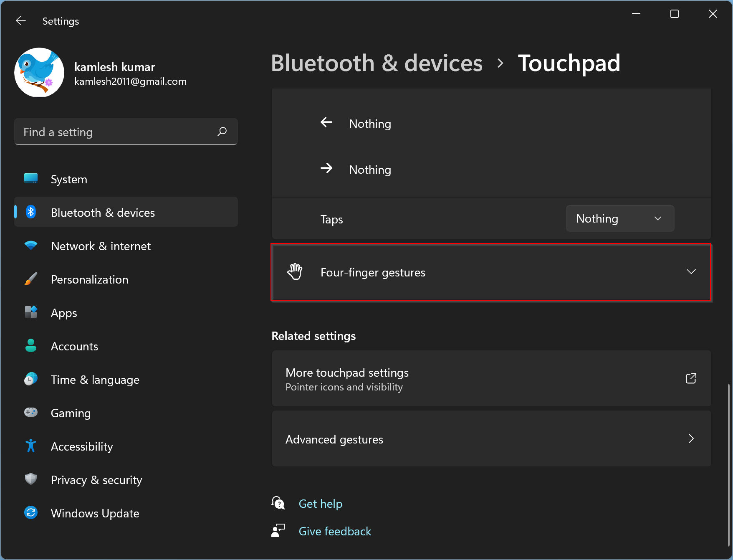This screenshot has width=733, height=560.
Task: Focus the Find a setting search field
Action: (126, 132)
